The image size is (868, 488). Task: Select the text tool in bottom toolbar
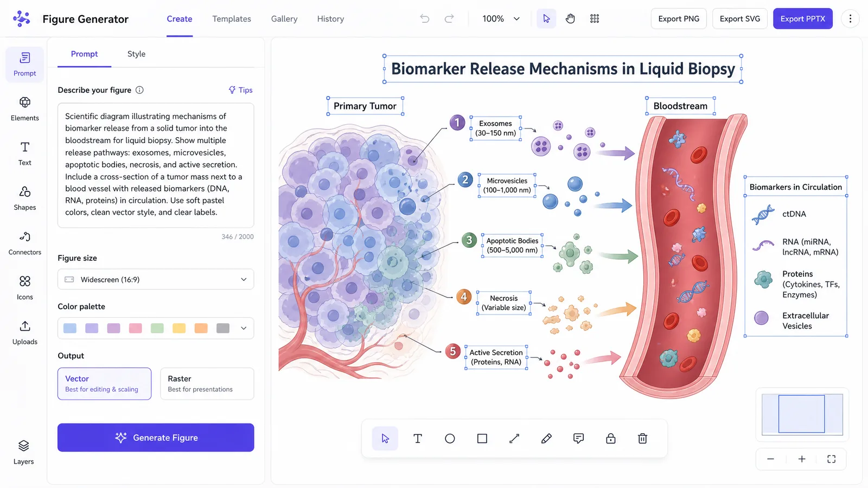(418, 439)
